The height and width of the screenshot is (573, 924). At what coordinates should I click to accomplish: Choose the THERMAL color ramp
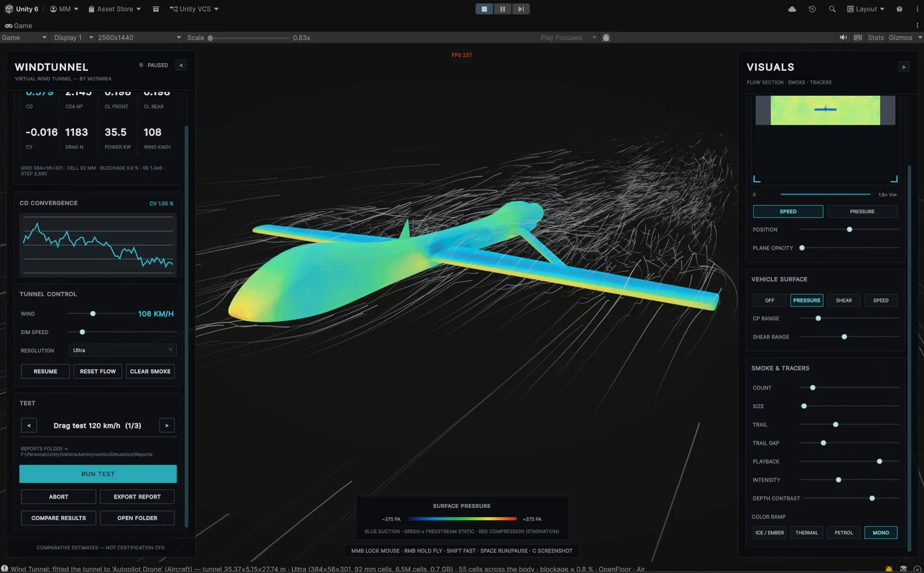coord(807,533)
